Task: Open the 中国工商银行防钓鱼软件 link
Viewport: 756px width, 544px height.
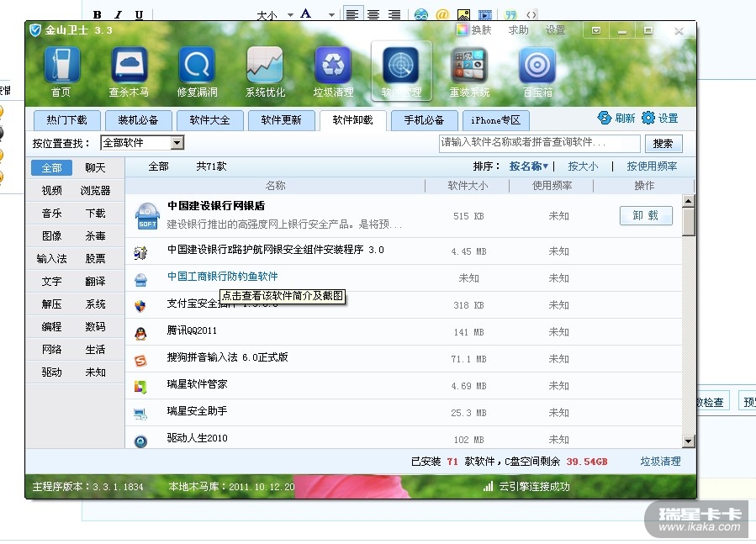Action: point(222,277)
